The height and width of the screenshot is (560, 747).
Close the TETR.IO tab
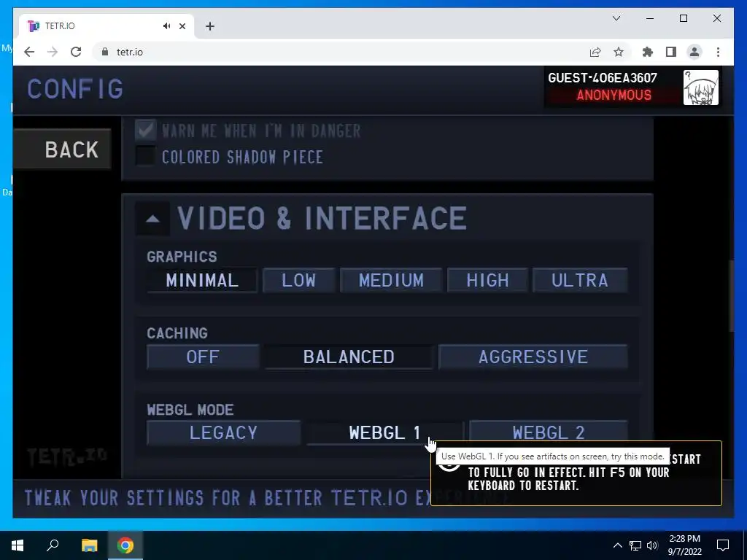[182, 26]
